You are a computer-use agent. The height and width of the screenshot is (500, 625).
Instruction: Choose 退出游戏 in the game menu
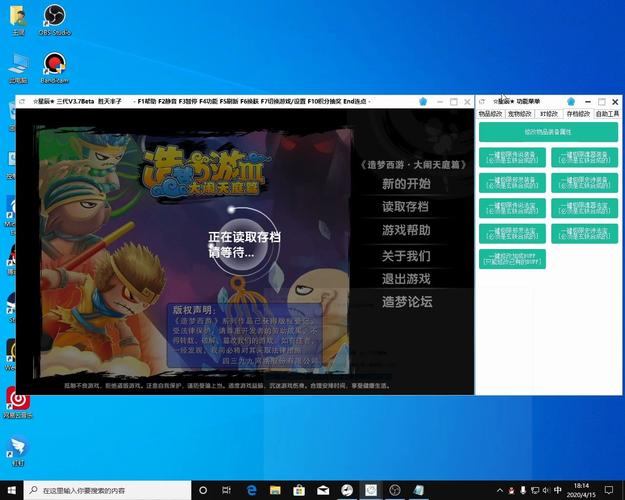406,279
